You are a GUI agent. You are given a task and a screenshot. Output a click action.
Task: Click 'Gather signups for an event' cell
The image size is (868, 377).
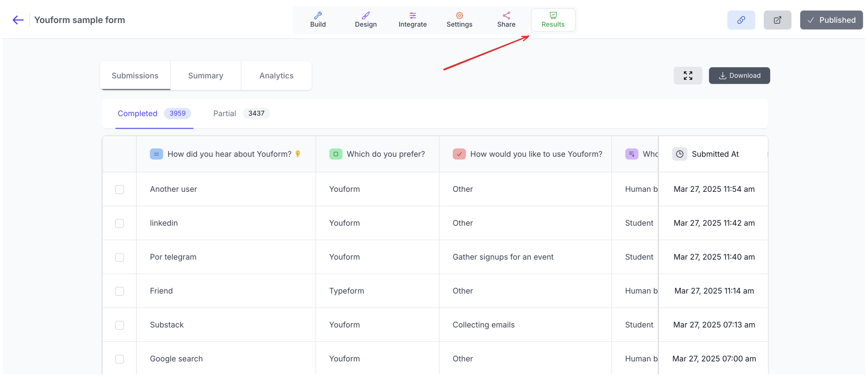(525, 257)
